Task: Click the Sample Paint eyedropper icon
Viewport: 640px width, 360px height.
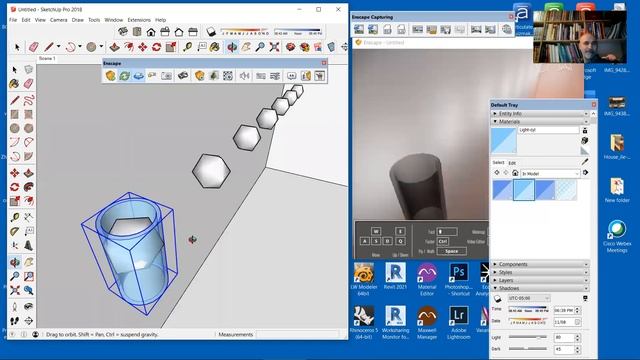Action: 585,162
